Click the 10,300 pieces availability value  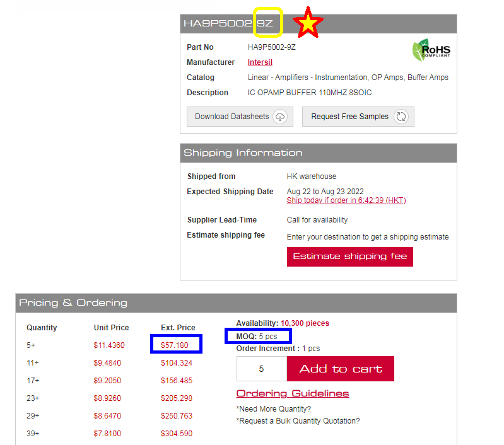coord(305,323)
